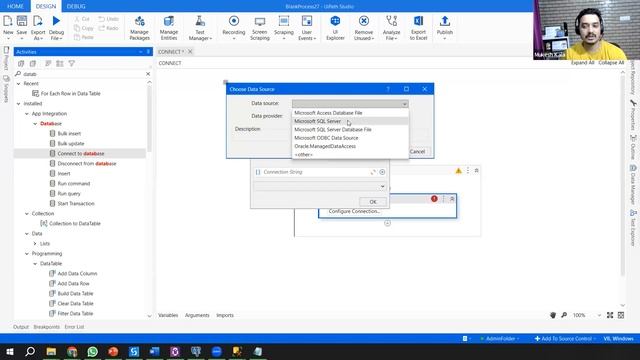This screenshot has width=640, height=360.
Task: Select Microsoft SQL Server Database File
Action: pyautogui.click(x=350, y=129)
